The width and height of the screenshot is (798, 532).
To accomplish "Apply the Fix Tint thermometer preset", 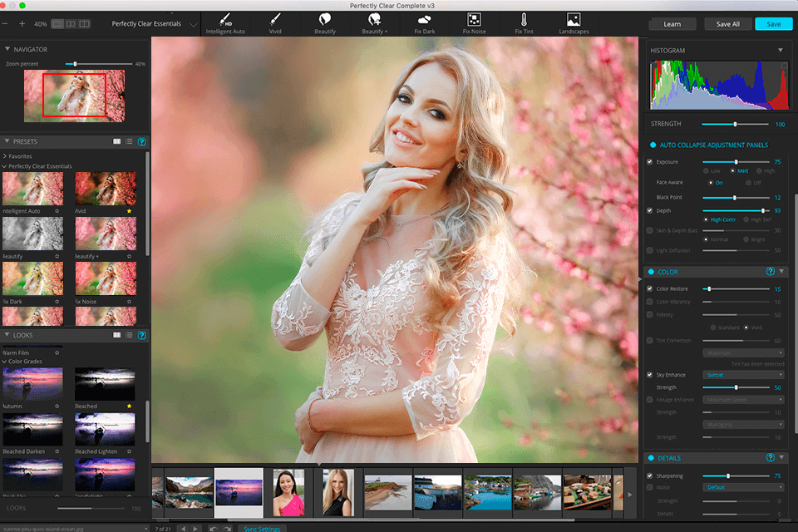I will coord(524,19).
